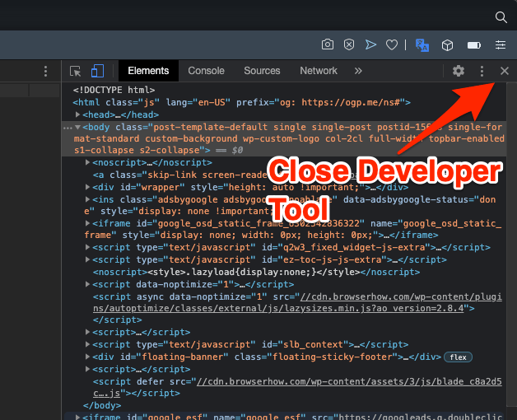
Task: Open the Sources tab
Action: click(x=262, y=71)
